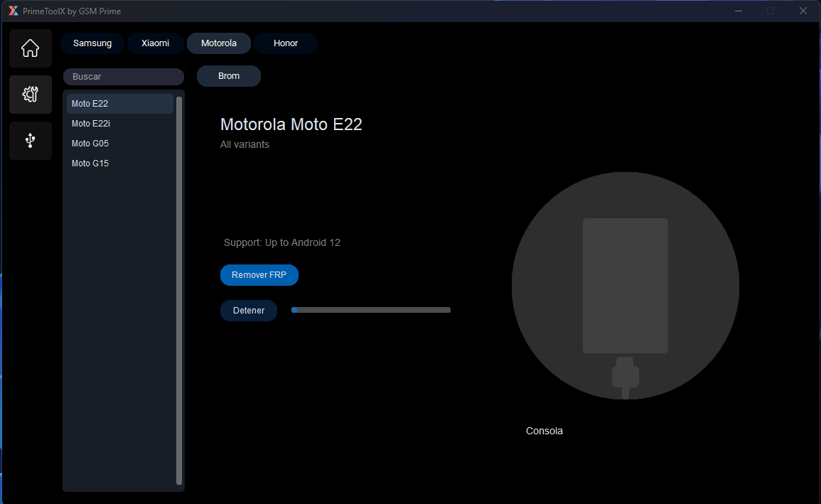Open the Honor brand tab
The width and height of the screenshot is (821, 504).
click(x=285, y=43)
